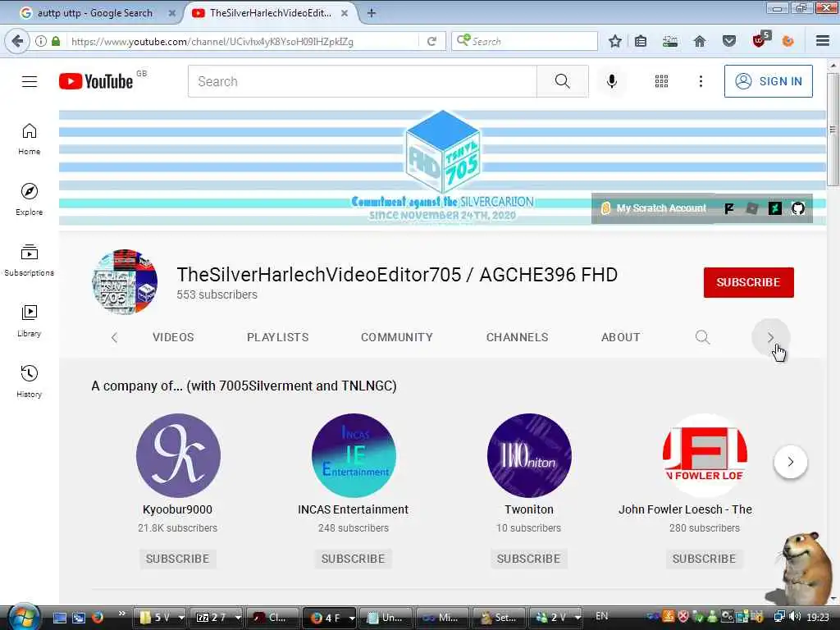Open the Un... Notepad taskbar button
This screenshot has width=840, height=630.
pos(386,618)
